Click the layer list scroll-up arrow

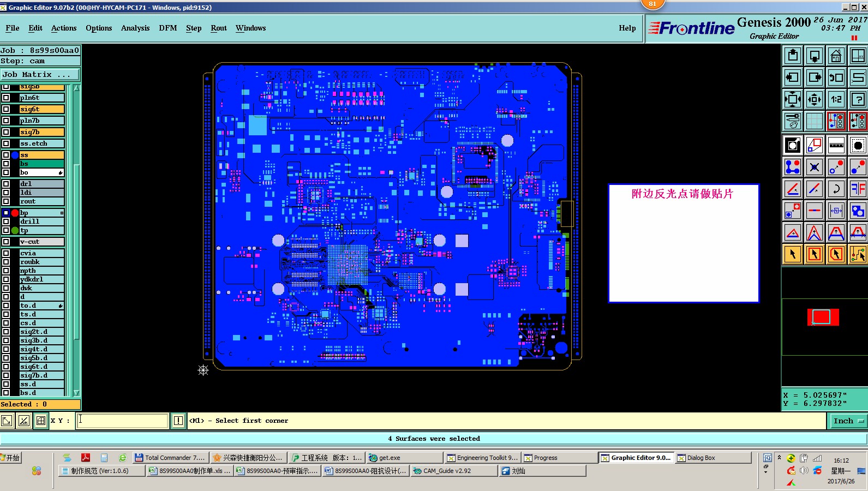tap(76, 88)
